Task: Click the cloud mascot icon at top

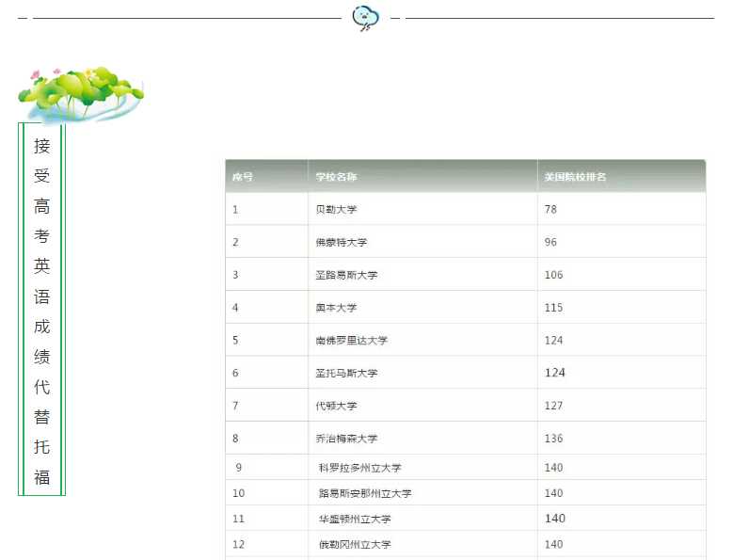Action: point(366,18)
